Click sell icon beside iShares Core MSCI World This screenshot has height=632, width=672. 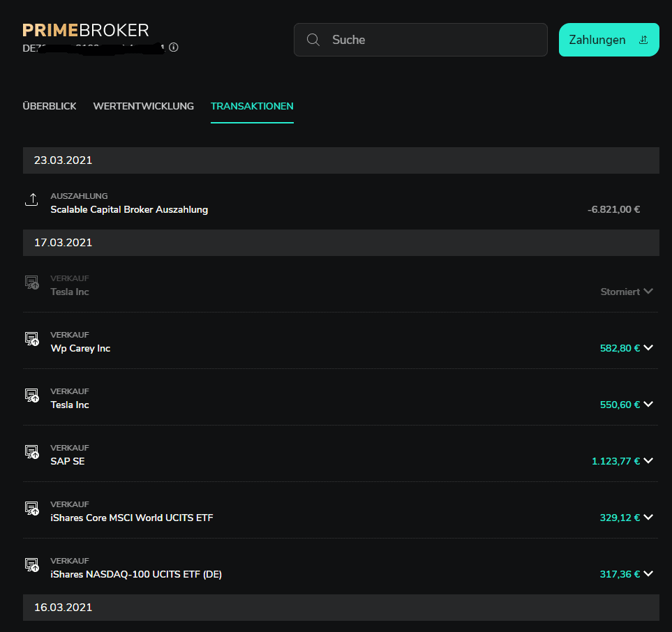31,509
